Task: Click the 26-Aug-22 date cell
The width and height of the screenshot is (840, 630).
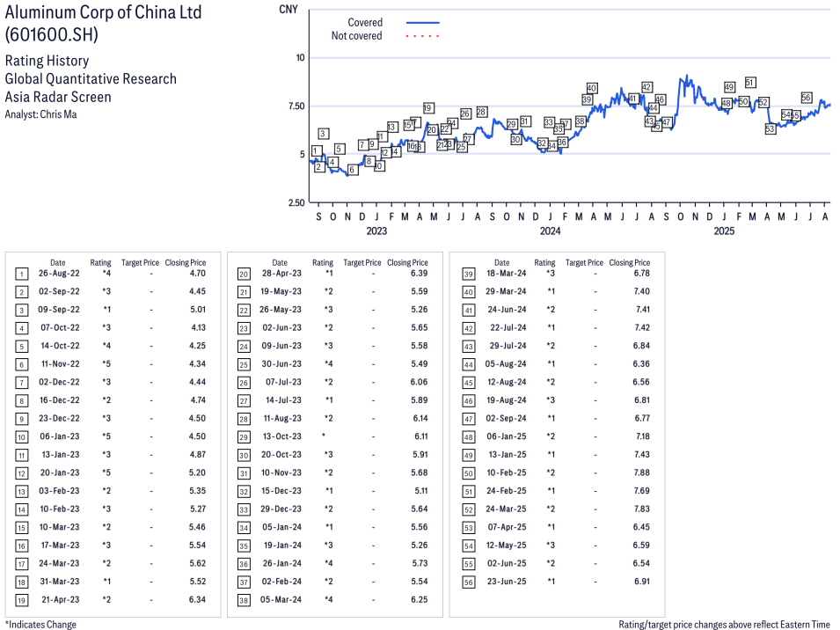Action: tap(59, 274)
